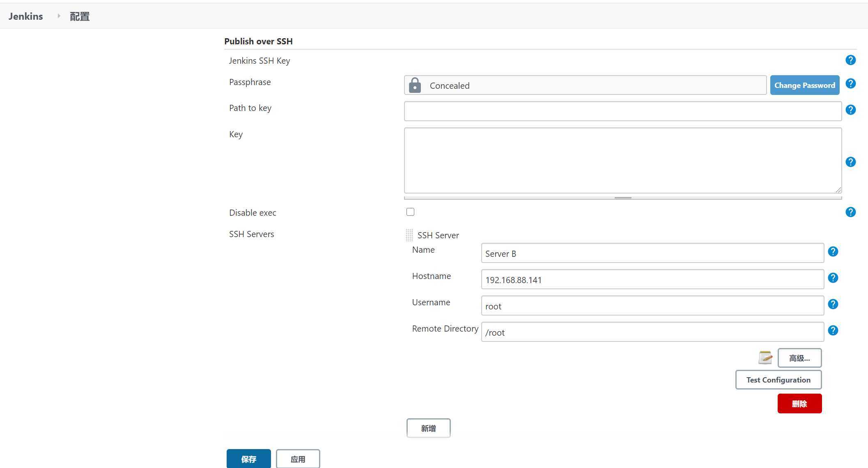Viewport: 868px width, 468px height.
Task: Click help icon for SSH Server Name
Action: tap(833, 251)
